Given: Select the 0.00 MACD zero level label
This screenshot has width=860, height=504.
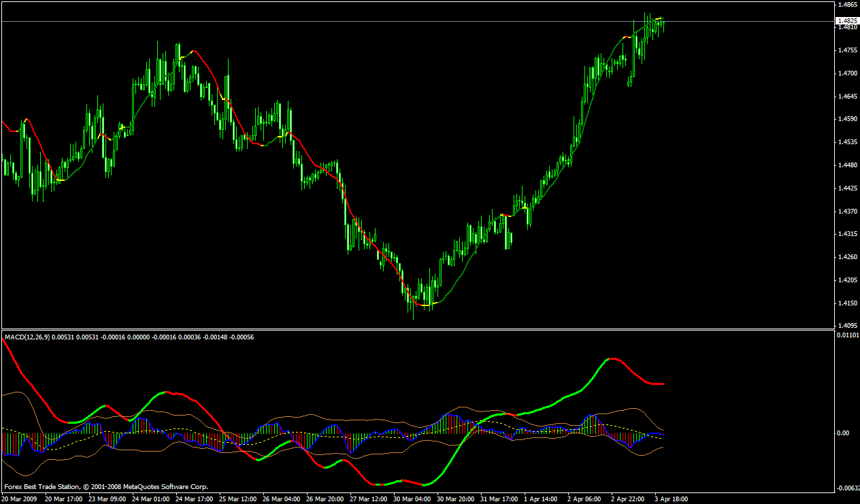Looking at the screenshot, I should coord(844,433).
